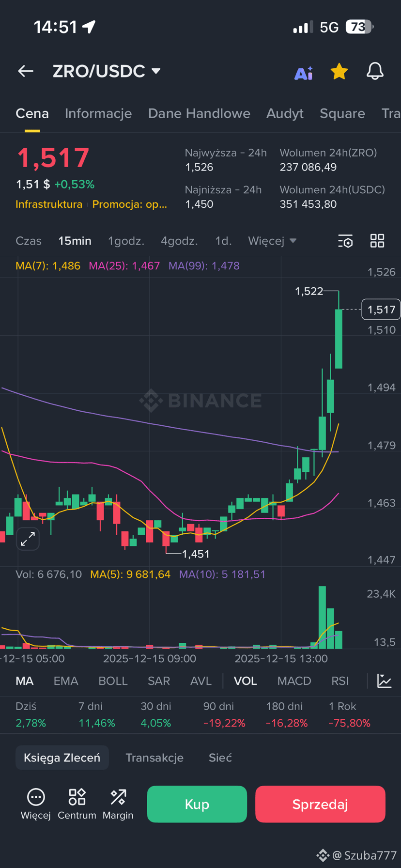Tap the green Kup button
The height and width of the screenshot is (868, 401).
click(x=197, y=804)
